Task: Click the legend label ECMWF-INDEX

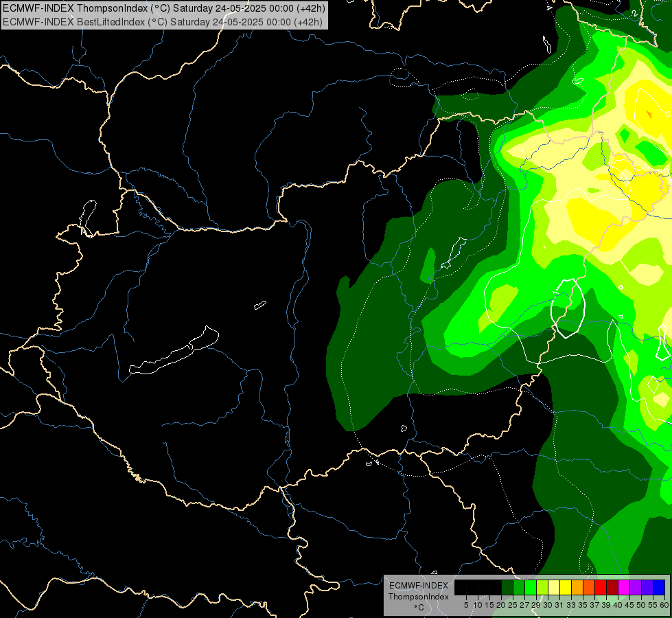Action: point(419,586)
